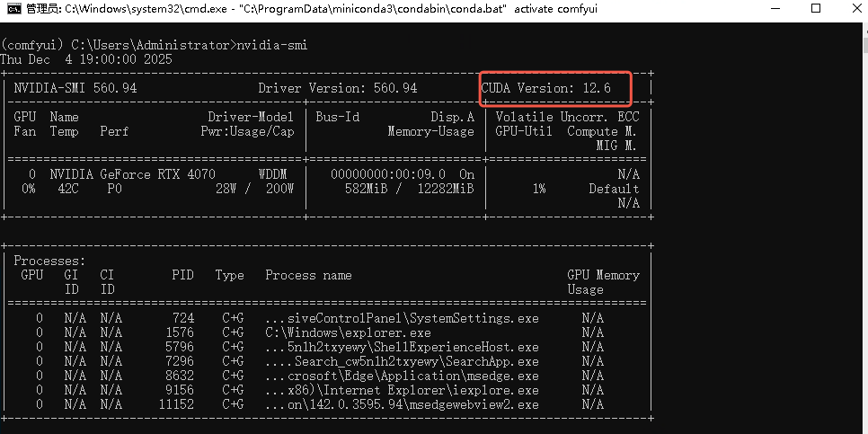Click the P0 performance state value

[115, 189]
